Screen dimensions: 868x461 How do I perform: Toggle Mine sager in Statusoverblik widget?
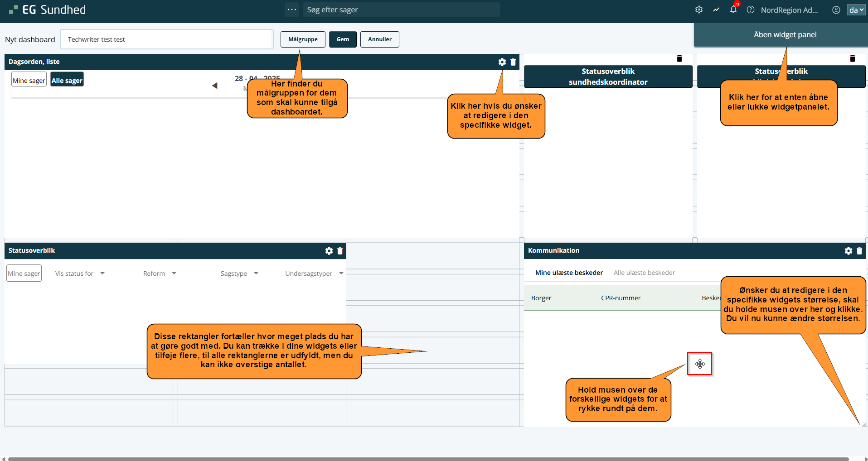click(24, 274)
